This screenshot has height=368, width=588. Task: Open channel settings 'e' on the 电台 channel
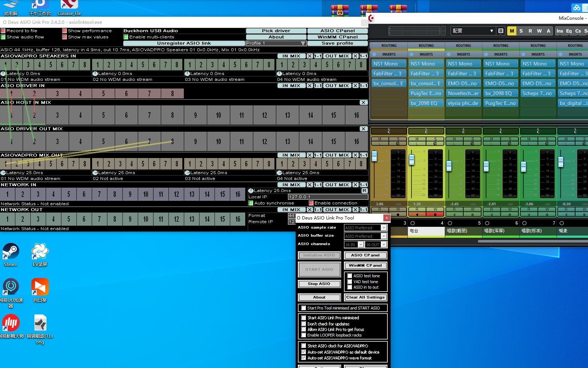click(x=435, y=143)
